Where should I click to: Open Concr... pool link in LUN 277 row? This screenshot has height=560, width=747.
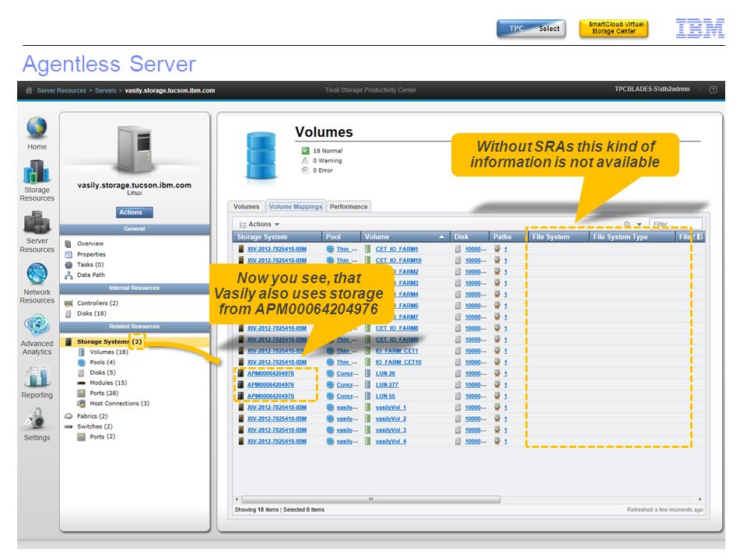point(347,385)
